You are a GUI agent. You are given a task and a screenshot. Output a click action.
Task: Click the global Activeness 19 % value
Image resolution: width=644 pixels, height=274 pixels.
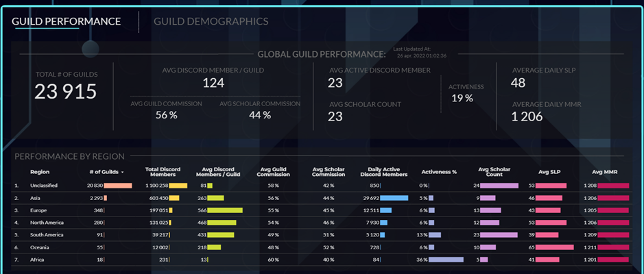click(462, 98)
